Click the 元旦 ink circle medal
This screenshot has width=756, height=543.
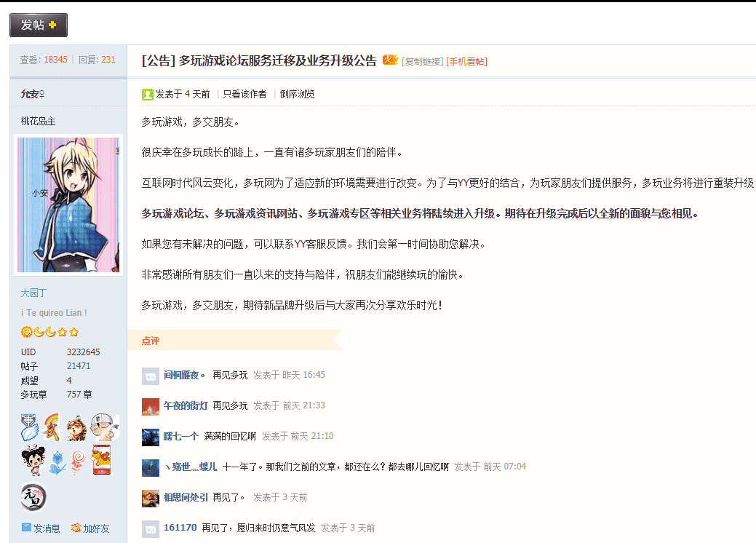33,497
